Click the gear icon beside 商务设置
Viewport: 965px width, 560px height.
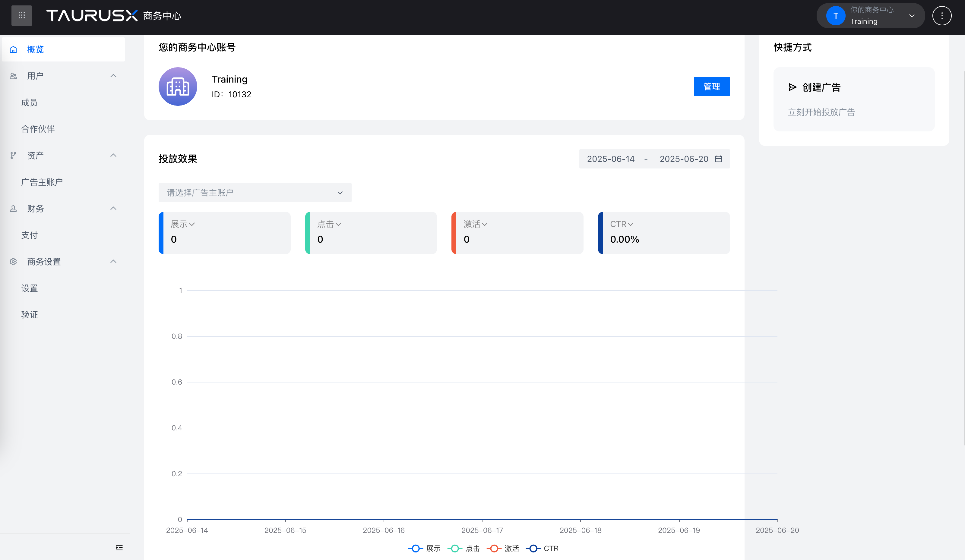tap(13, 261)
